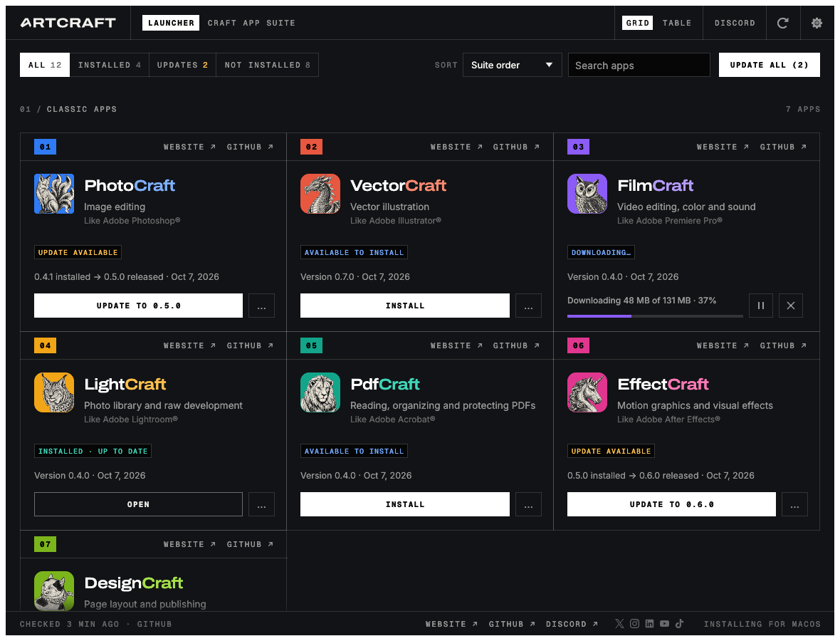840x641 pixels.
Task: Open settings with the gear icon
Action: tap(817, 23)
